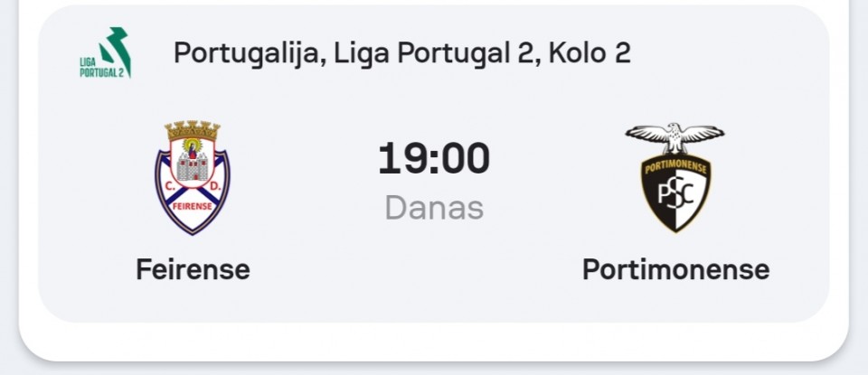Open the Portimonense club crest
This screenshot has height=375, width=868.
coord(675,177)
